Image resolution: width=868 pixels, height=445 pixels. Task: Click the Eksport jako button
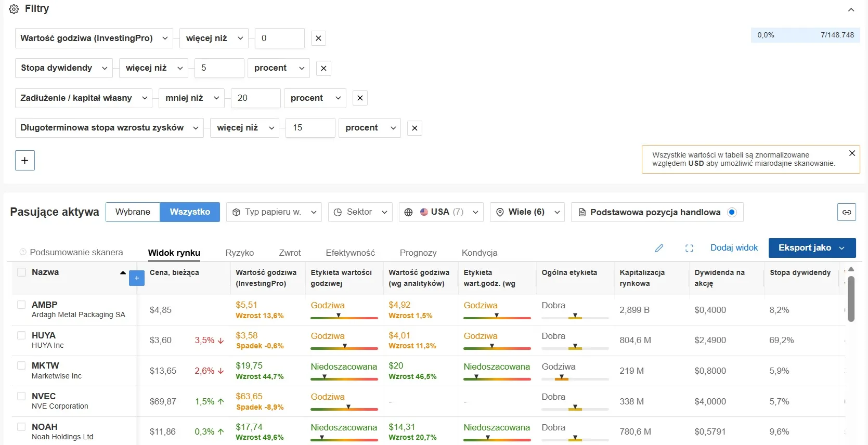click(x=811, y=248)
